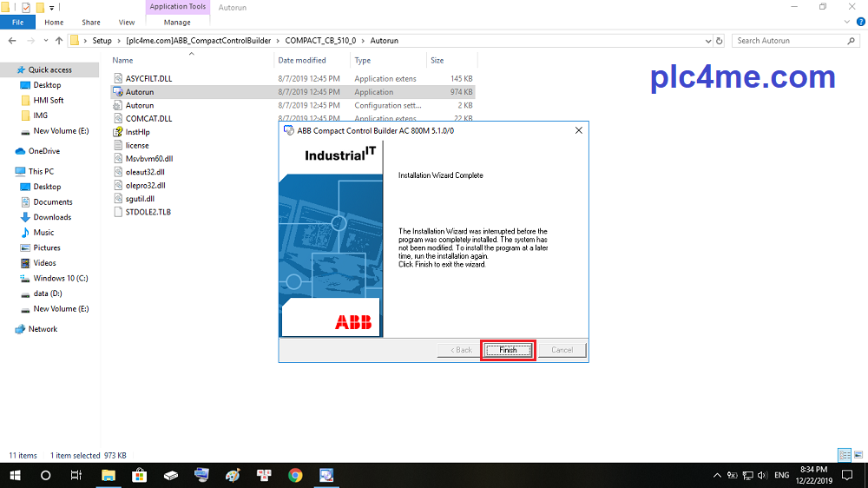868x488 pixels.
Task: Open Network in navigation pane
Action: pos(43,329)
